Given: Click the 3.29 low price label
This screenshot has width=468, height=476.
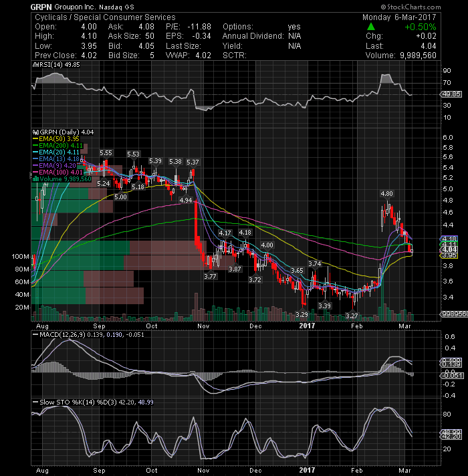Looking at the screenshot, I should (302, 314).
